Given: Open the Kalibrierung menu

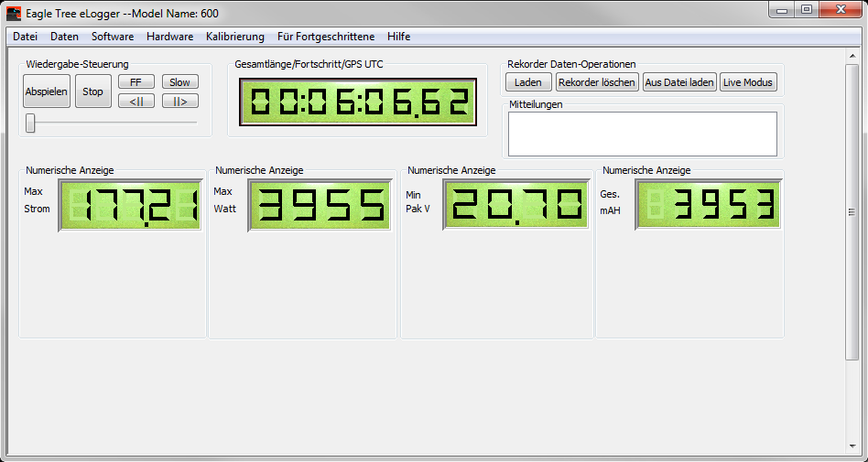Looking at the screenshot, I should tap(235, 37).
